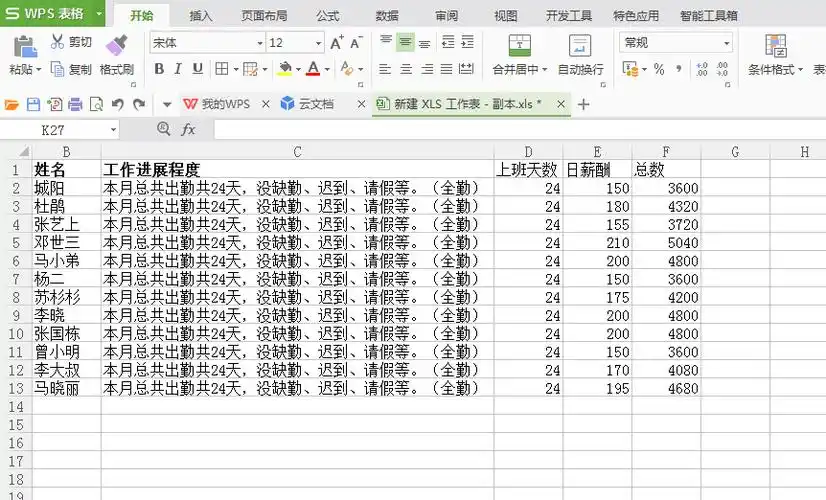This screenshot has height=500, width=826.
Task: Switch to the 公式 (Formulas) tab
Action: (328, 16)
